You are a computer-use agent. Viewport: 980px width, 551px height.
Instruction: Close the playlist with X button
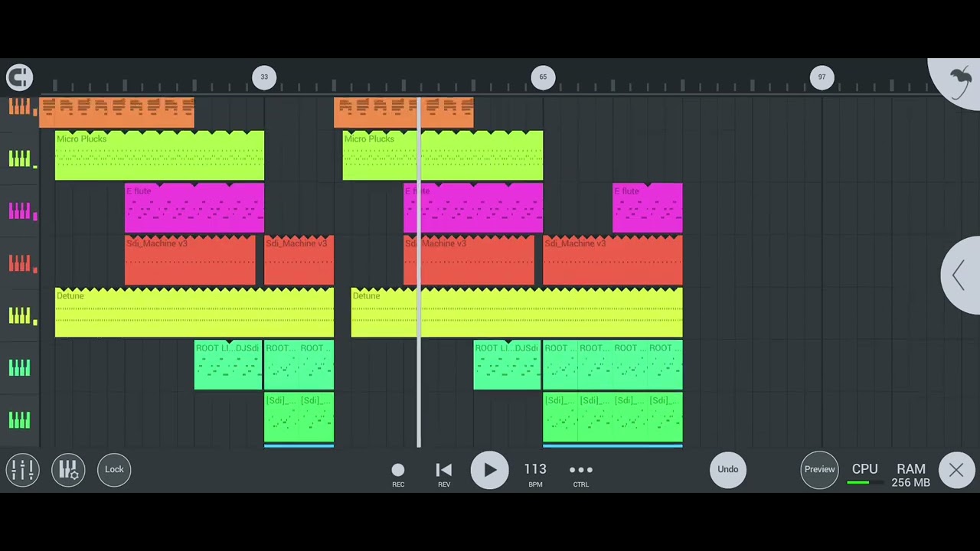point(956,471)
